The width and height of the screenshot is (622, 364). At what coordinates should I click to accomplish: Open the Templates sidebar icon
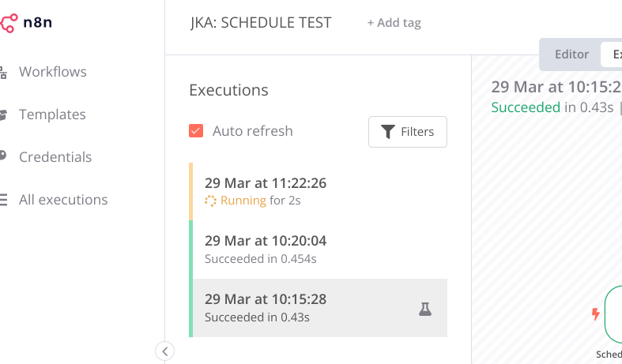pos(3,115)
